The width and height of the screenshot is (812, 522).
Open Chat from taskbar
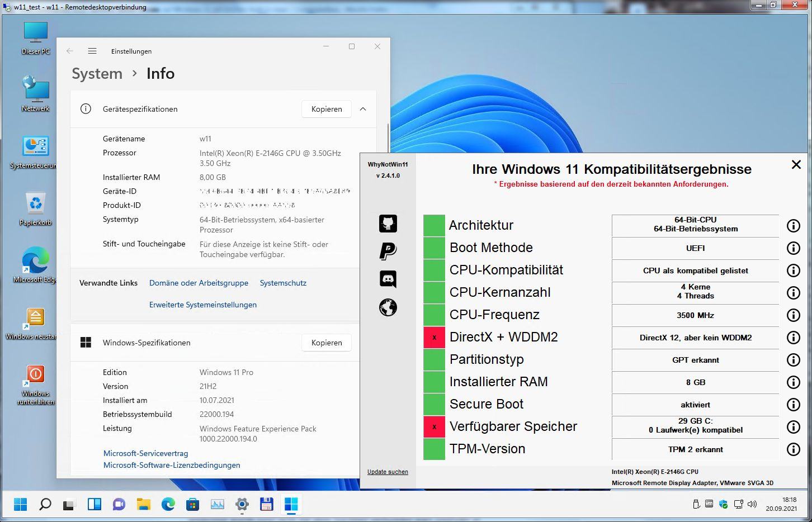pos(119,505)
